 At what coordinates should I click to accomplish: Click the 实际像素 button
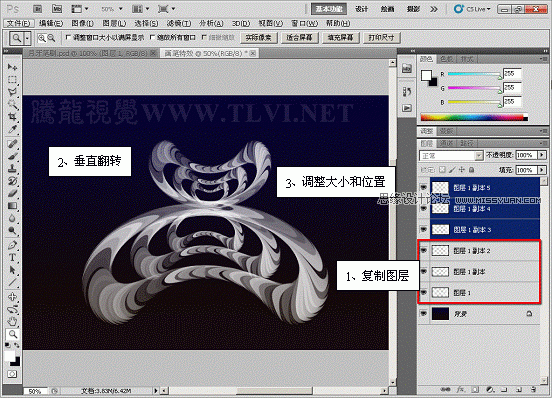(259, 38)
